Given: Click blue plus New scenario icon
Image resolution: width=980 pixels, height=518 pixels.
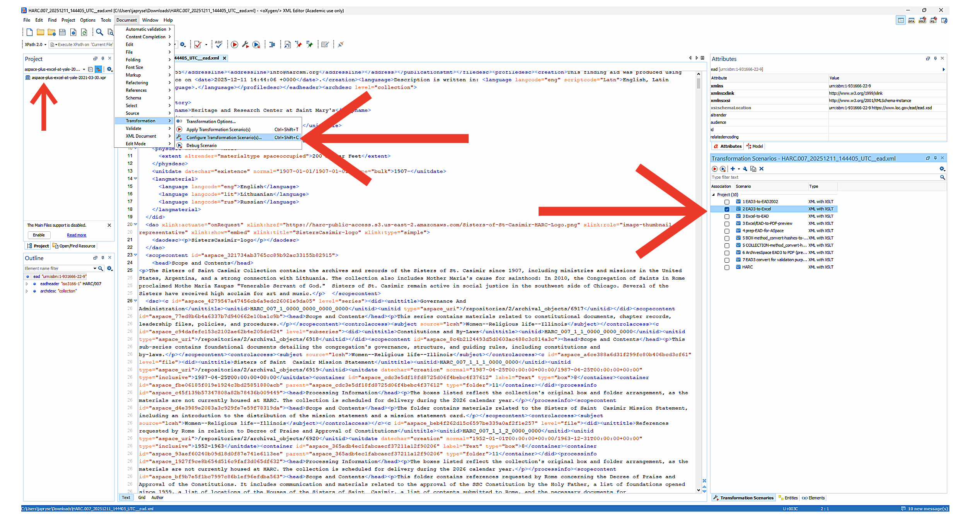Looking at the screenshot, I should click(x=733, y=169).
